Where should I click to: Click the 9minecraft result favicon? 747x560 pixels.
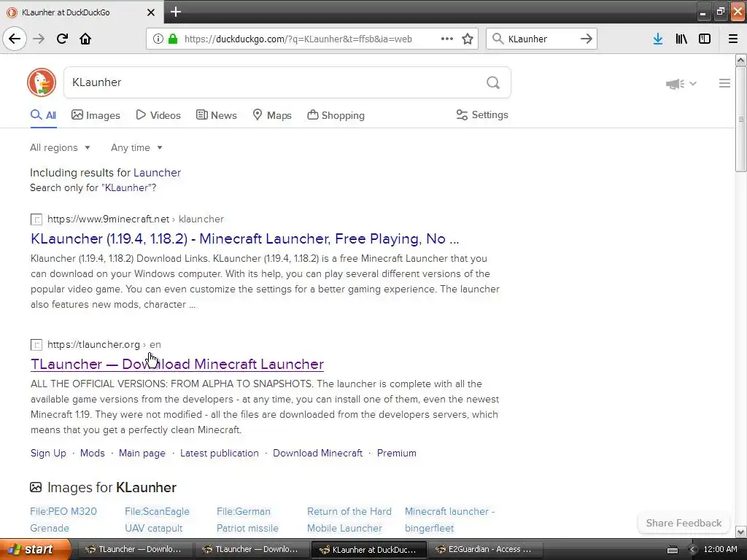coord(36,219)
